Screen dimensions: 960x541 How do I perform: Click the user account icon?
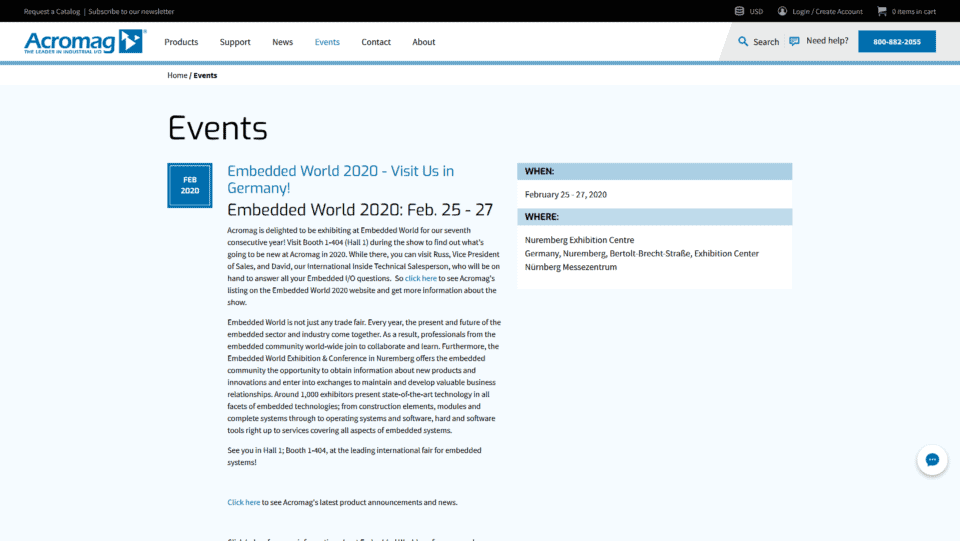tap(782, 11)
